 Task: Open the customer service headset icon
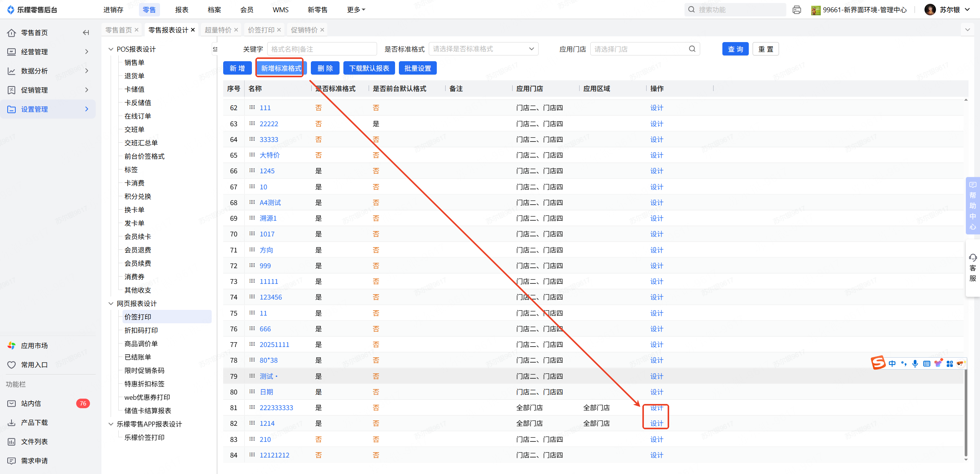pyautogui.click(x=973, y=257)
